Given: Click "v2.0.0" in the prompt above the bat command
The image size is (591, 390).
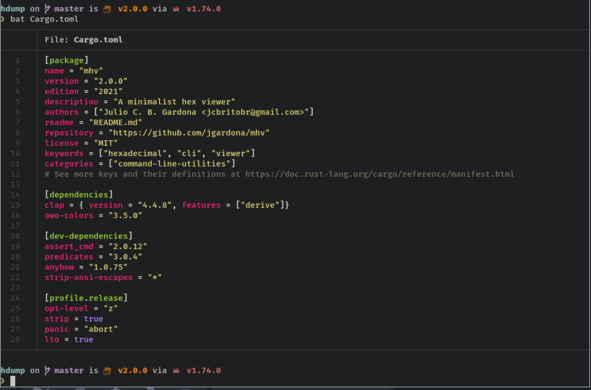Looking at the screenshot, I should (133, 9).
